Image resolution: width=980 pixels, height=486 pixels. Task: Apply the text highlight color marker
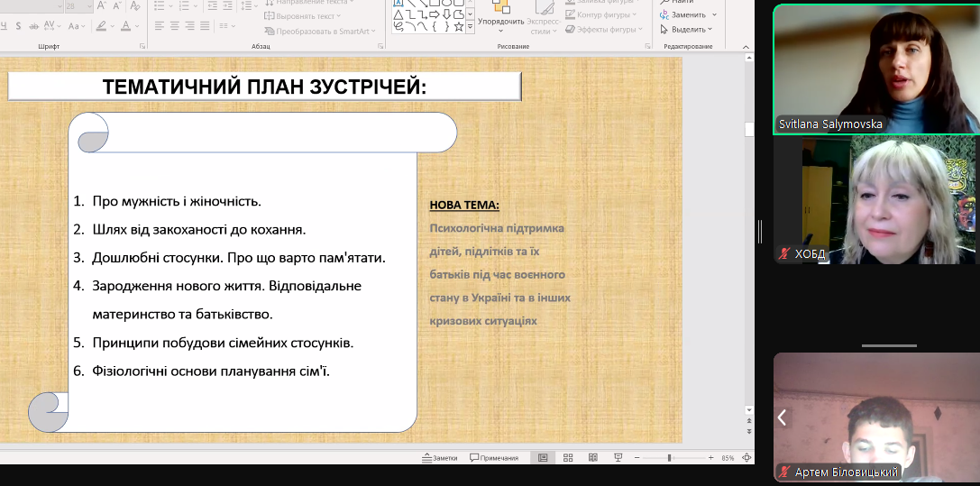tap(101, 26)
